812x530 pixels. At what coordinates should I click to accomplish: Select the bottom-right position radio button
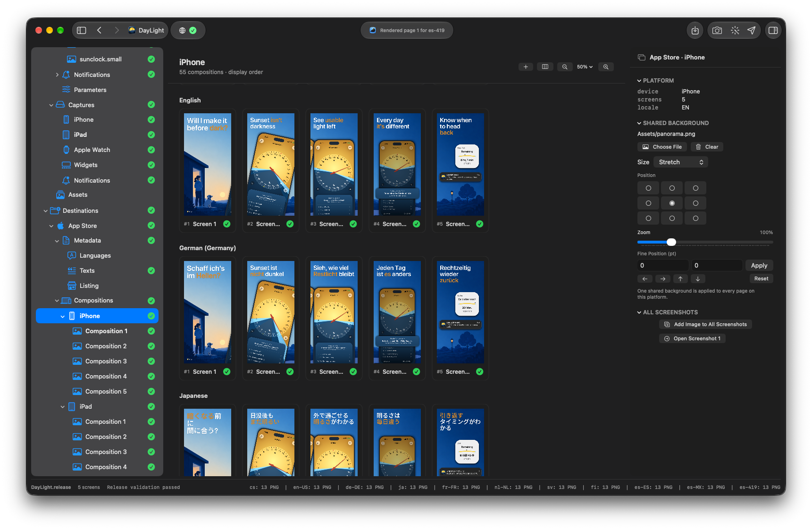coord(695,218)
